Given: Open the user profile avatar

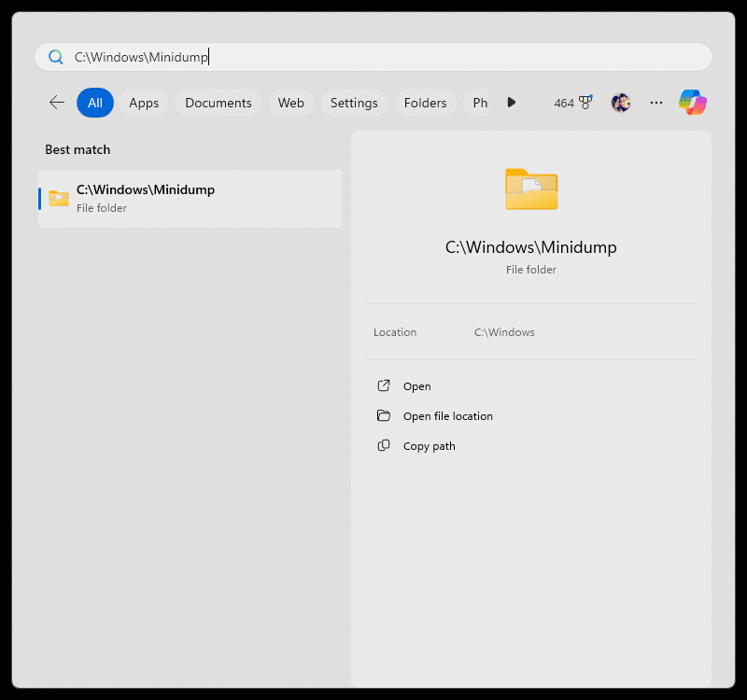Looking at the screenshot, I should click(x=621, y=103).
